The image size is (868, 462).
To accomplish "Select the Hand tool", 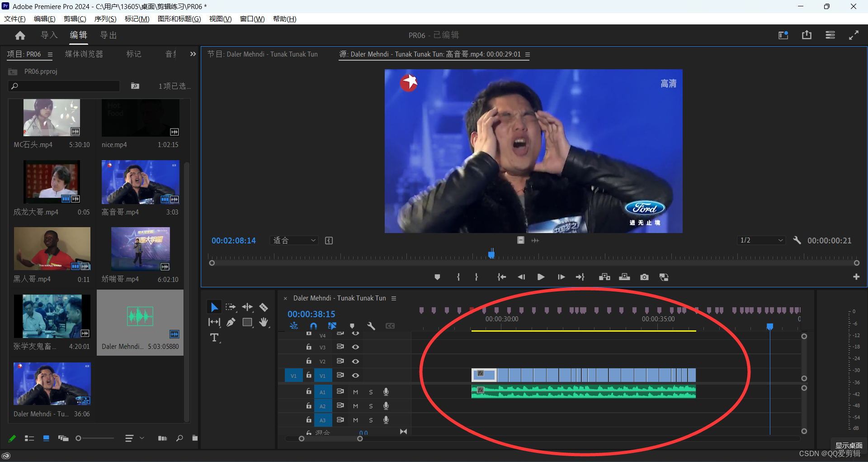I will tap(264, 322).
